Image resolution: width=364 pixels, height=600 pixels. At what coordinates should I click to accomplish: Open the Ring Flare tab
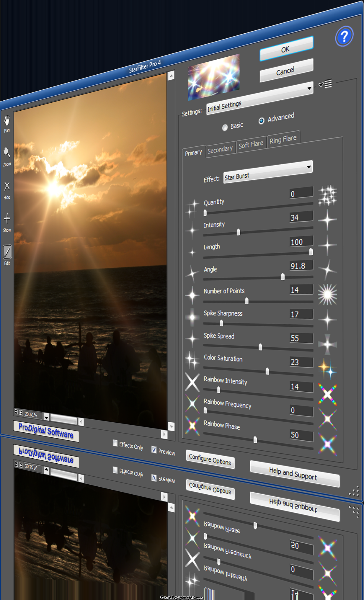(x=283, y=139)
